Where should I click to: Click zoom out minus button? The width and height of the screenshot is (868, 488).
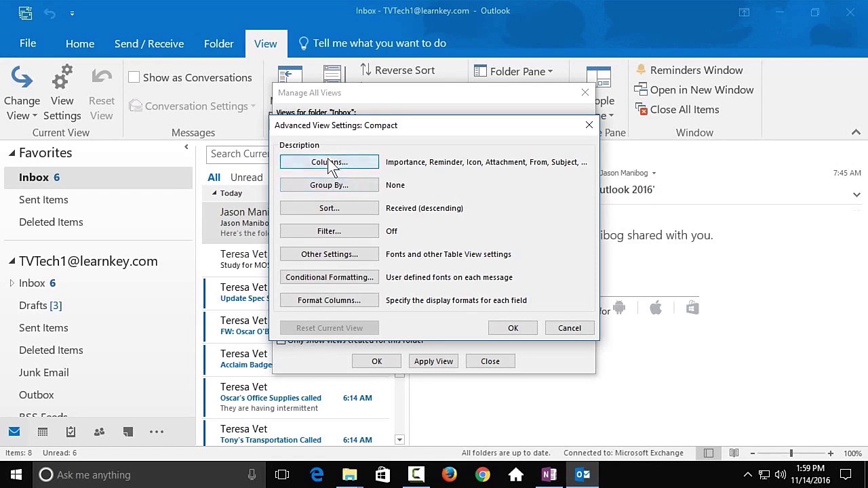(752, 453)
